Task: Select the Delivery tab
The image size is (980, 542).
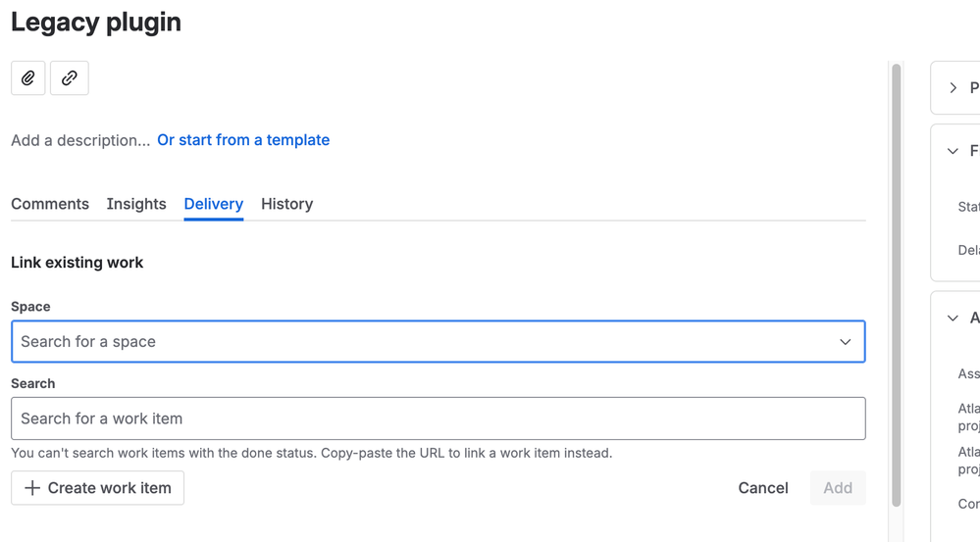Action: 214,204
